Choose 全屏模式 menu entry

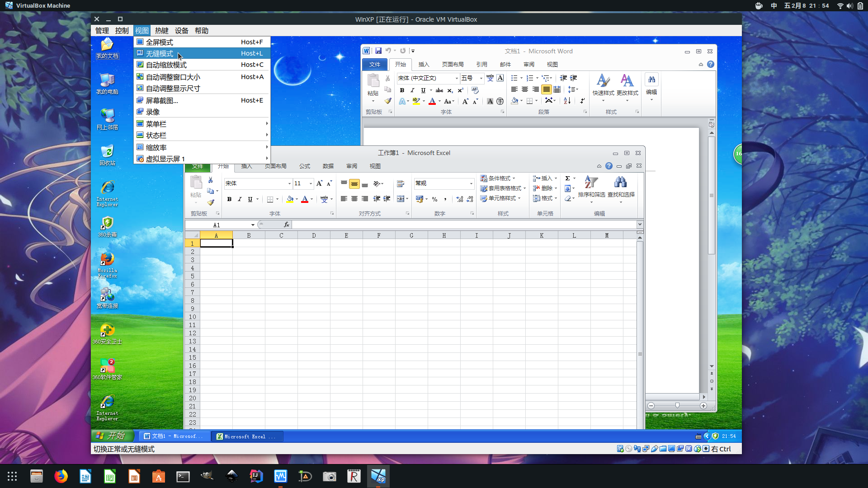click(x=202, y=42)
